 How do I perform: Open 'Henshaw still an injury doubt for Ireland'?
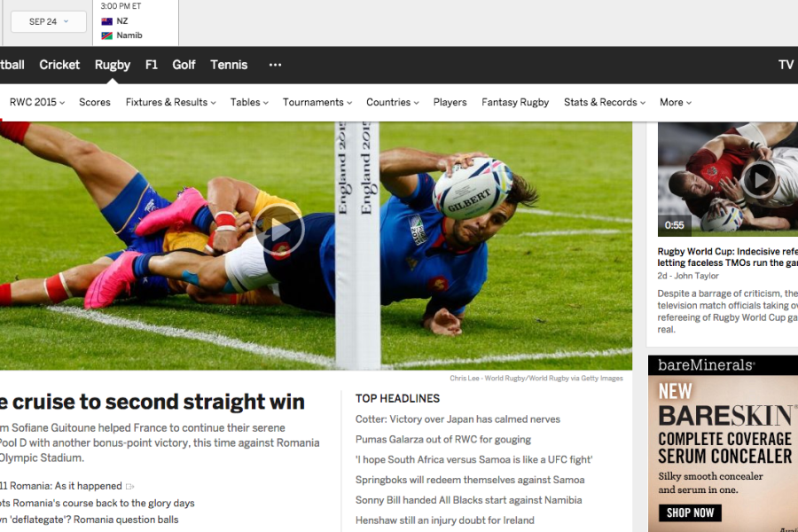(x=445, y=520)
